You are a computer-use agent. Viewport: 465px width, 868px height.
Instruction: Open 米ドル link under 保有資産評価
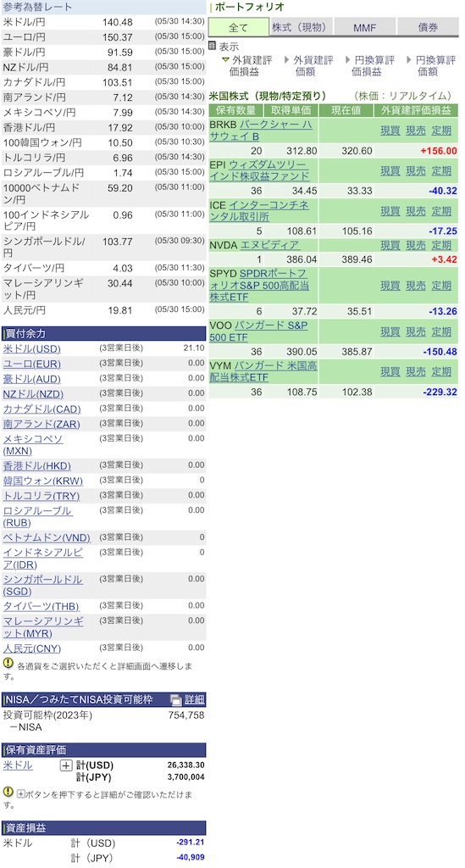pyautogui.click(x=18, y=765)
